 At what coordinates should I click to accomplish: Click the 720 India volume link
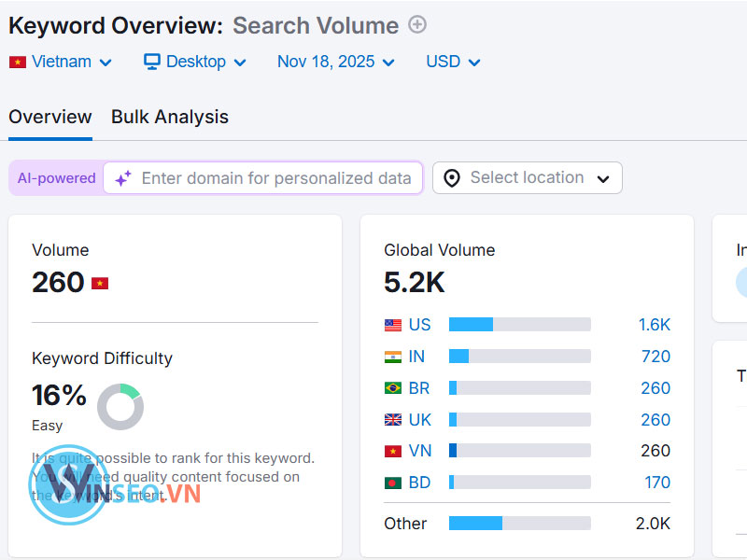click(656, 356)
